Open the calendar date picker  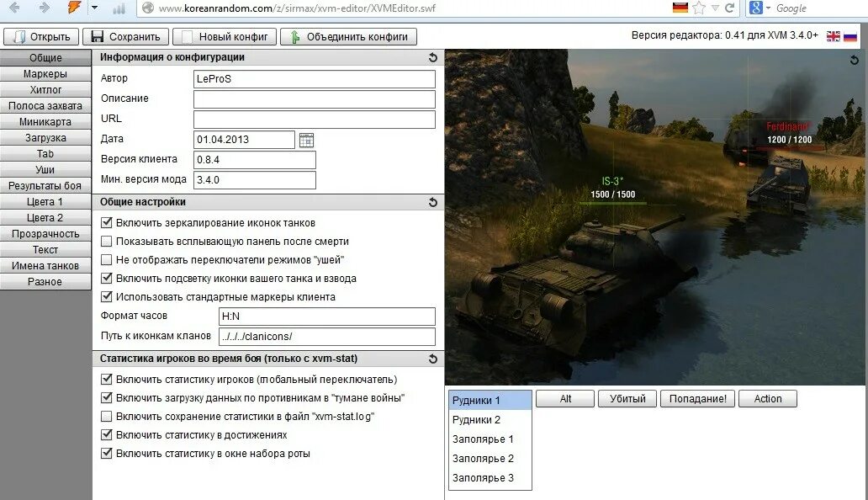[306, 140]
